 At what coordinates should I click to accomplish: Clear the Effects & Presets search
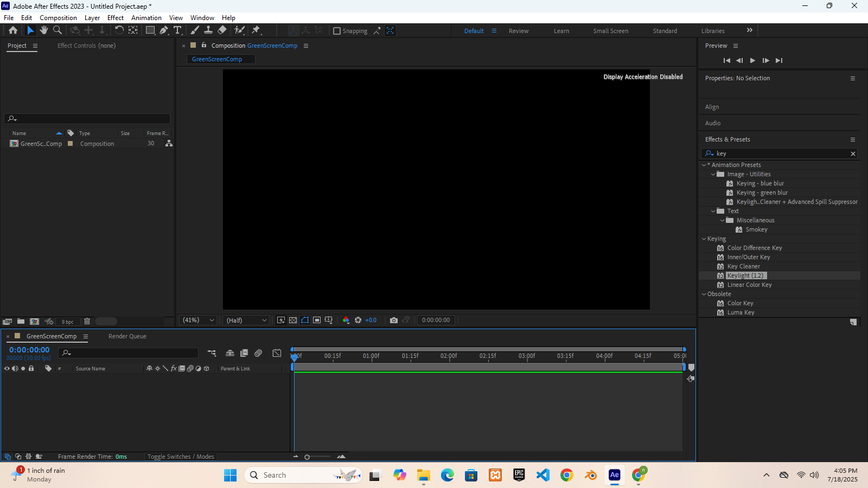853,154
